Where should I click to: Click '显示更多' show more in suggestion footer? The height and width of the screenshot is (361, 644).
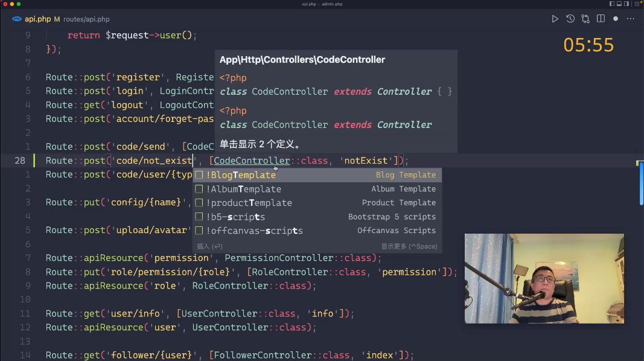click(x=409, y=246)
